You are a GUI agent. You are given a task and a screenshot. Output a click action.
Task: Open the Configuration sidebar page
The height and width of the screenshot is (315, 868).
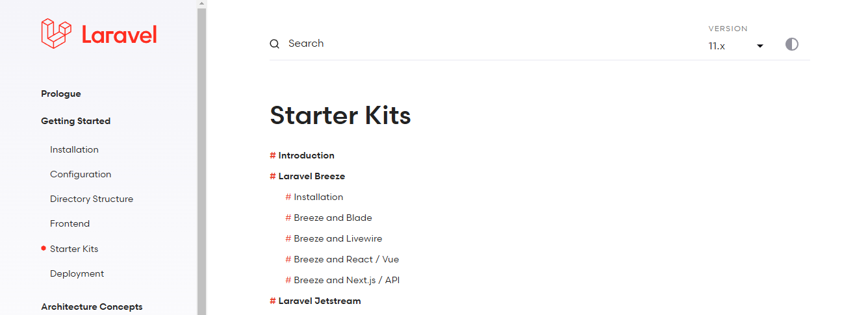(81, 174)
